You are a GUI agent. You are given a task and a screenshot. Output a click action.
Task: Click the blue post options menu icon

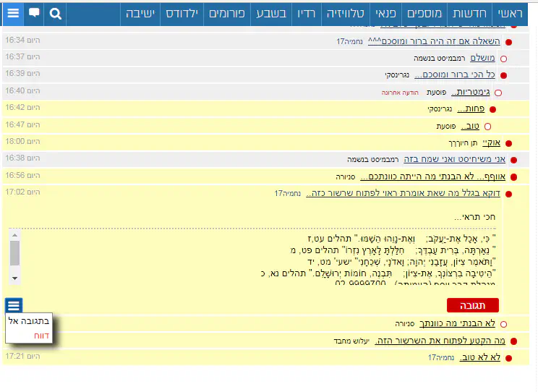pos(14,305)
